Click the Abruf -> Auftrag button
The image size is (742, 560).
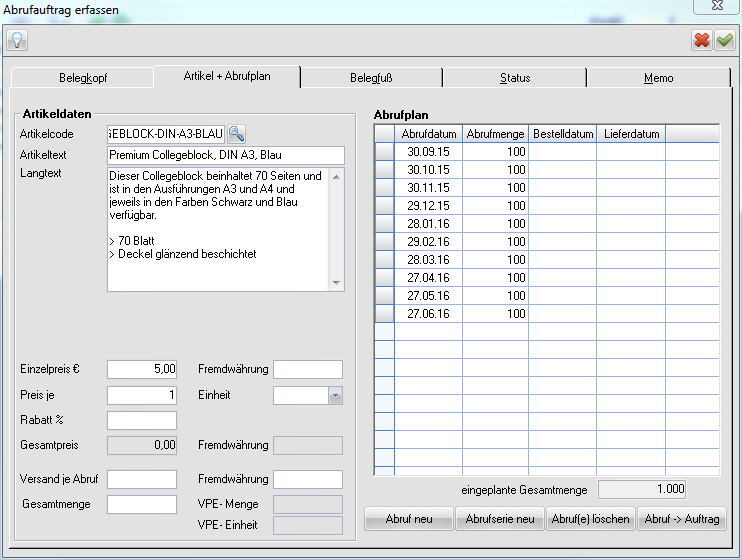682,519
